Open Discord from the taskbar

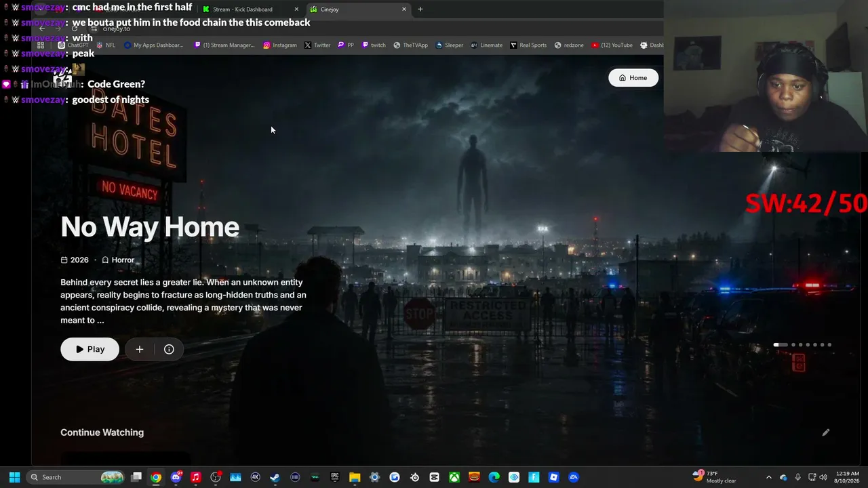pyautogui.click(x=176, y=477)
